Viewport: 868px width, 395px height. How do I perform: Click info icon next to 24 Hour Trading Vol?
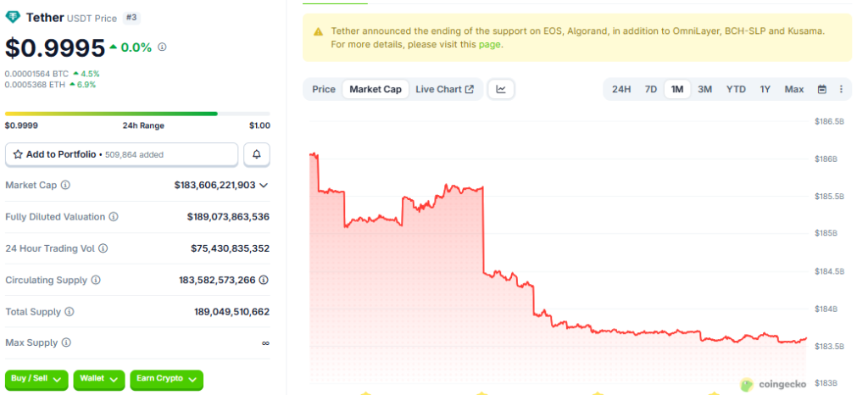[x=103, y=248]
